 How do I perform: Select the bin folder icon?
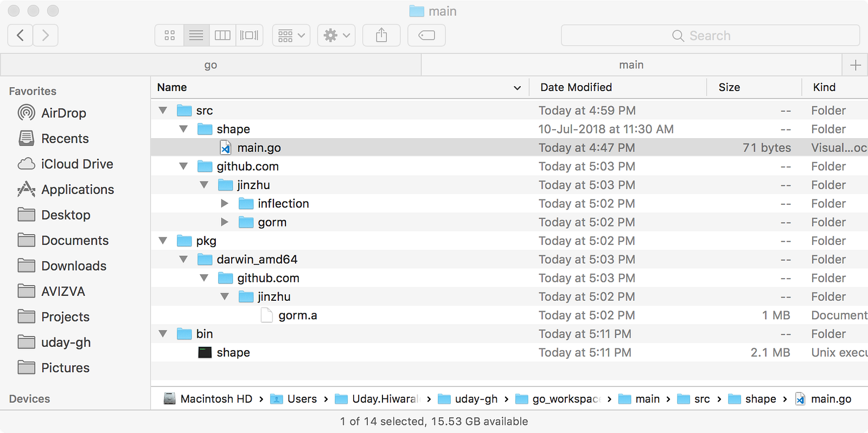[x=184, y=334]
